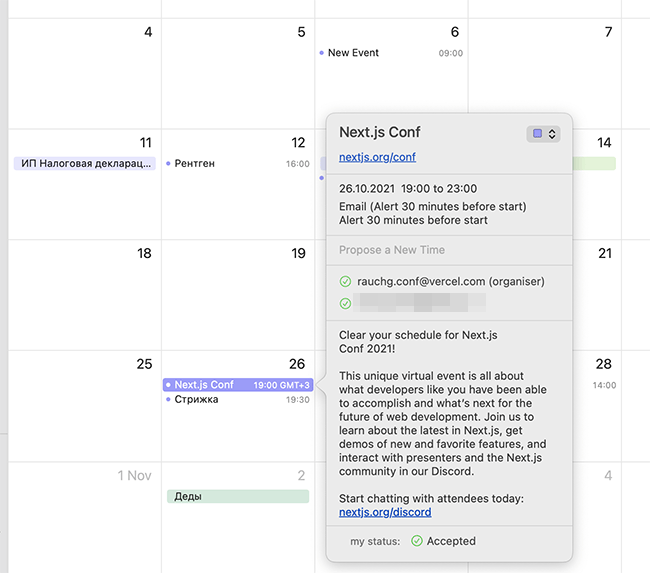Select the Рентген event on the 12th
This screenshot has height=573, width=650.
pyautogui.click(x=238, y=164)
